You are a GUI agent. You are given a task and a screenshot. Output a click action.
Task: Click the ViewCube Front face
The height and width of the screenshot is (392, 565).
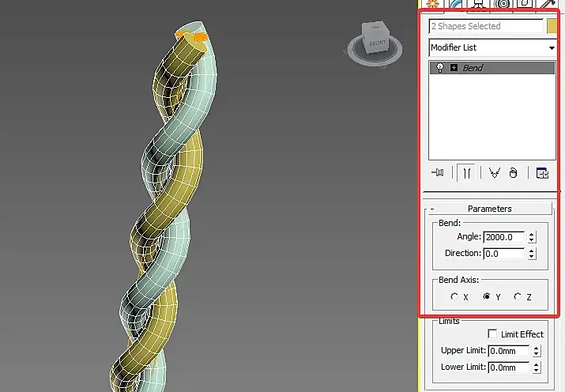coord(377,43)
